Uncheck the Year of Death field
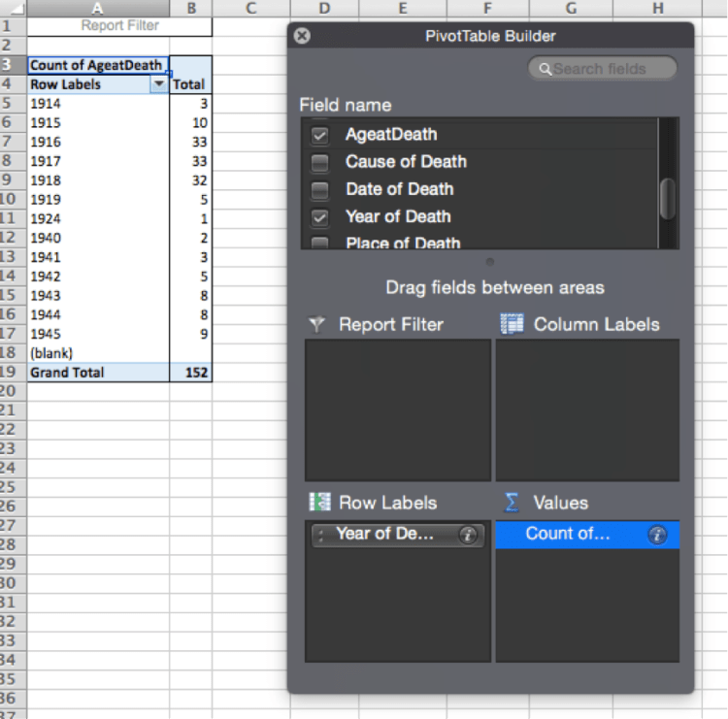Image resolution: width=728 pixels, height=719 pixels. 319,217
